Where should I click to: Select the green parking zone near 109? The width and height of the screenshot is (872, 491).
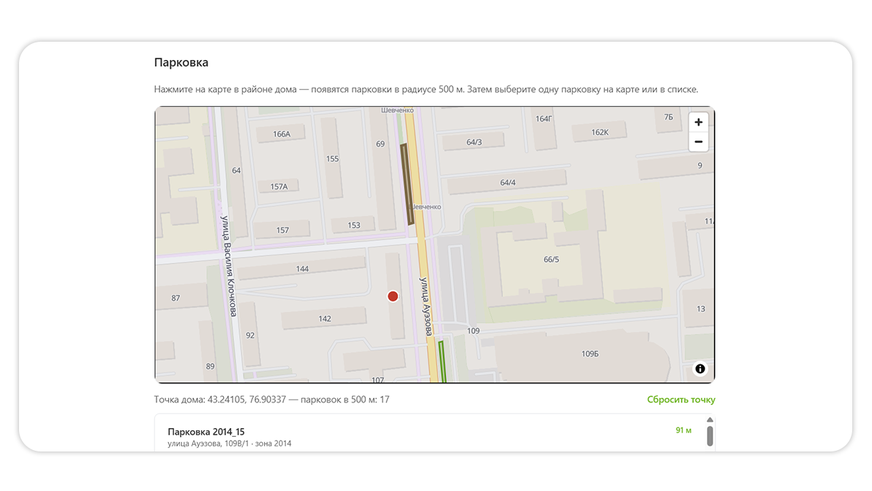(442, 361)
